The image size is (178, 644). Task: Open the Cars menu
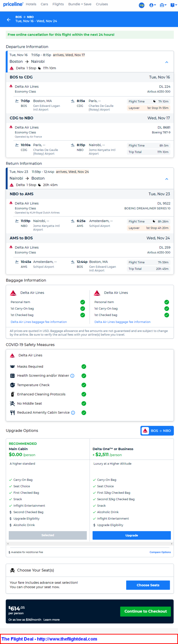44,4
